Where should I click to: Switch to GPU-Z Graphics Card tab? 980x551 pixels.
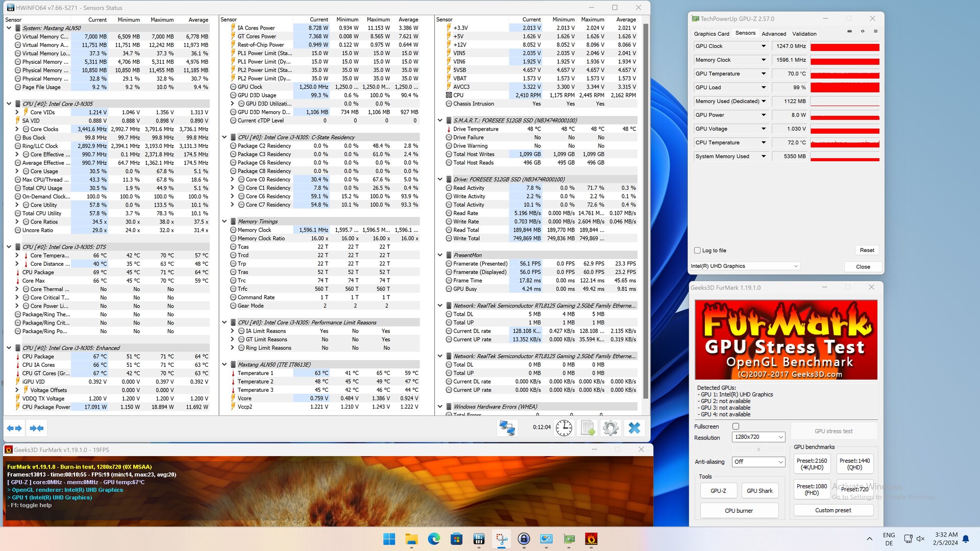click(x=711, y=34)
